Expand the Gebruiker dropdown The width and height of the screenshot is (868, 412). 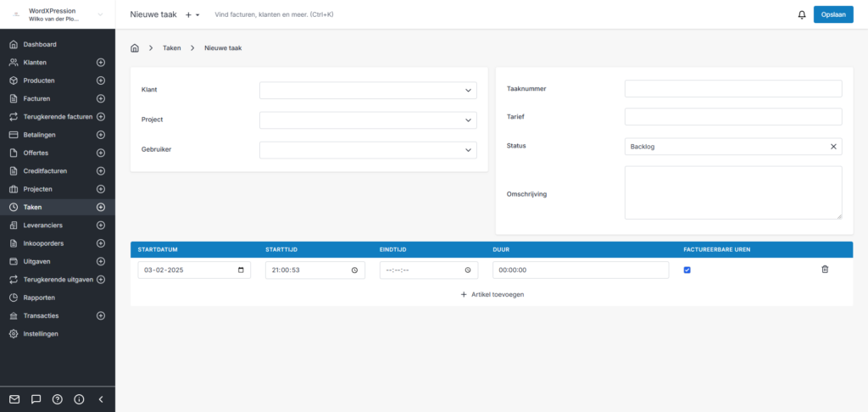(x=468, y=150)
